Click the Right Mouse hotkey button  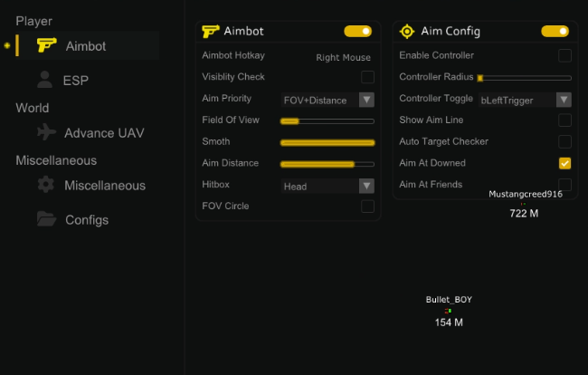(x=344, y=57)
